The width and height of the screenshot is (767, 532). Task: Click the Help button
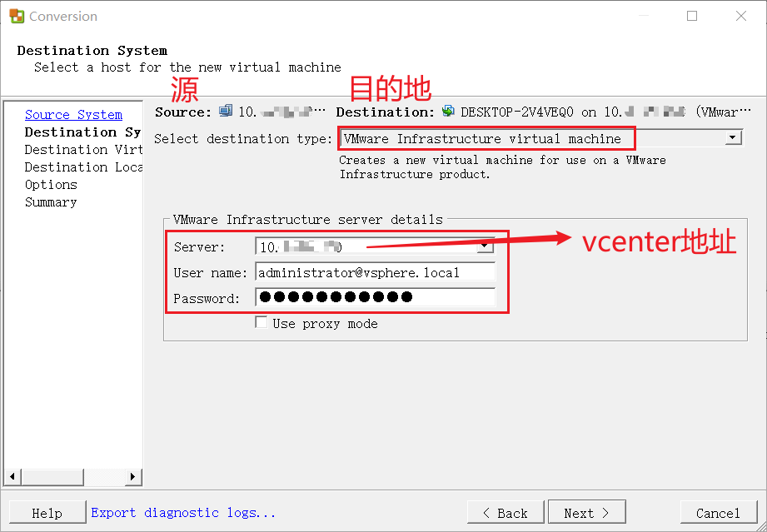[x=47, y=513]
